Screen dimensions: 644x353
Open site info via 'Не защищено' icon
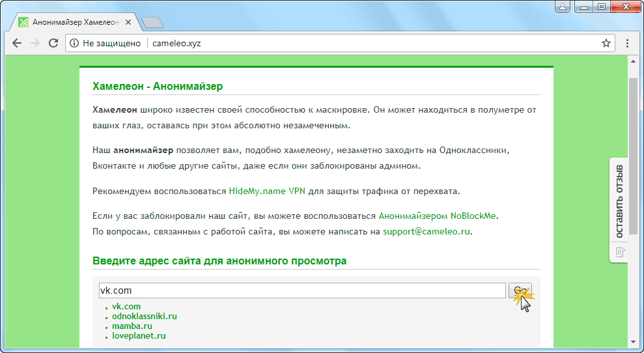click(74, 43)
